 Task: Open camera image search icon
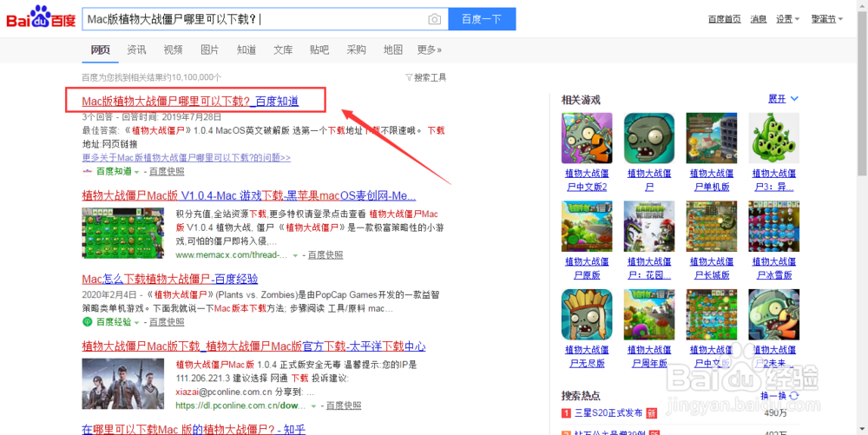click(435, 19)
